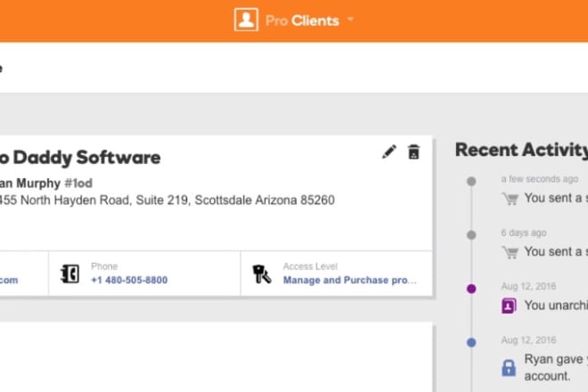Call phone number +1 480-505-8800
This screenshot has height=392, width=588.
coord(129,280)
